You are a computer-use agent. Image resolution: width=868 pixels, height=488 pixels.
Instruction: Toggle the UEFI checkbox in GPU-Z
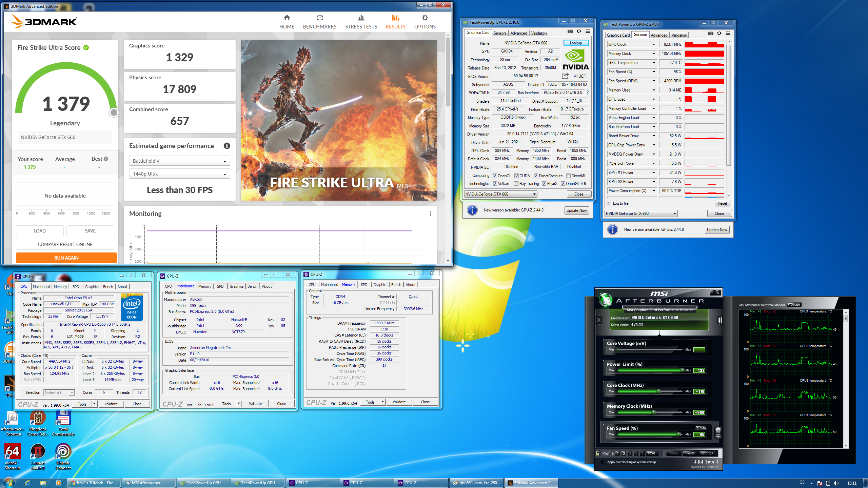(x=575, y=76)
